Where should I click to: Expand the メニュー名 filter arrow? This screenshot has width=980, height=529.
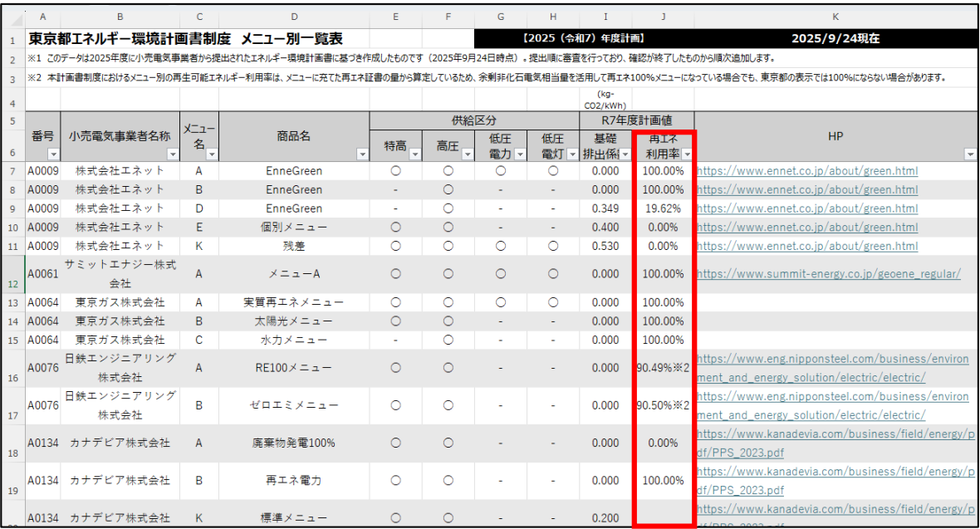click(x=210, y=154)
